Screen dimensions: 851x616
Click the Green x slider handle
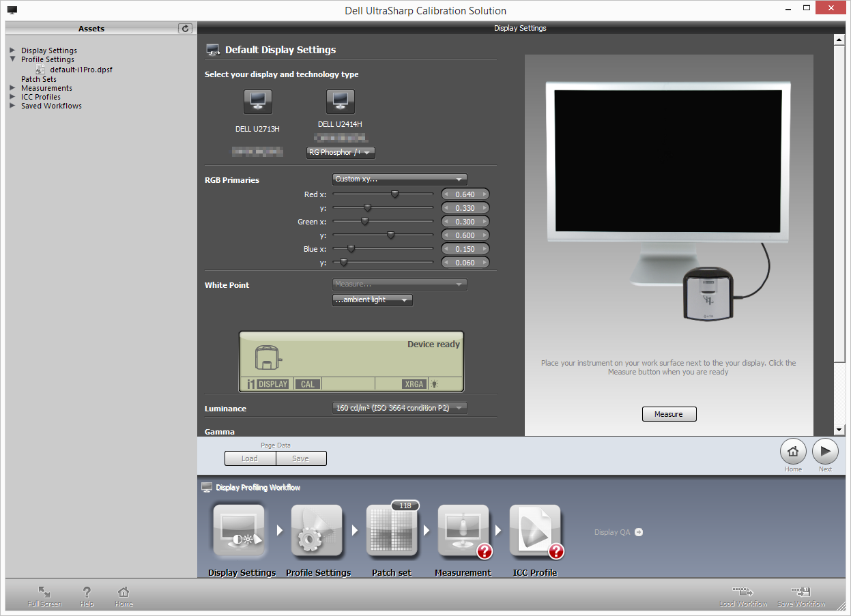click(364, 222)
